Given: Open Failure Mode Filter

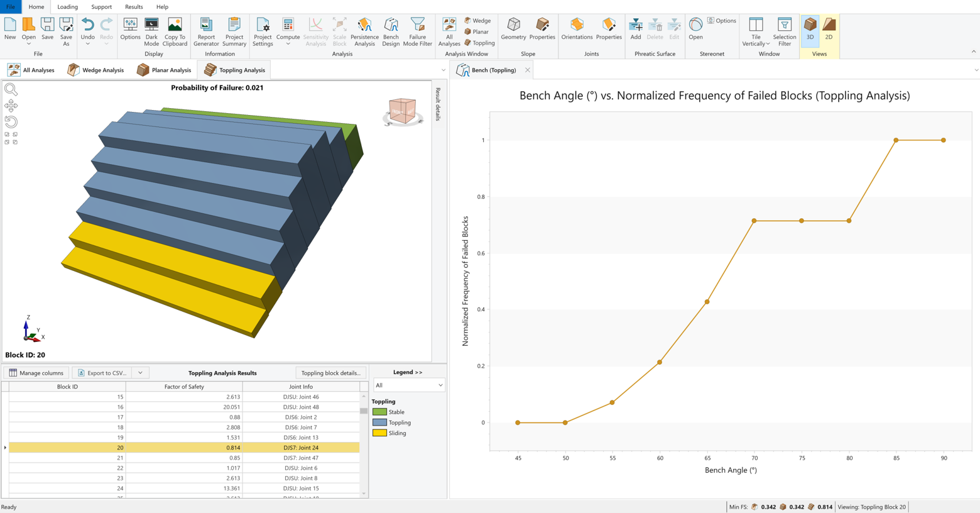Looking at the screenshot, I should coord(418,32).
